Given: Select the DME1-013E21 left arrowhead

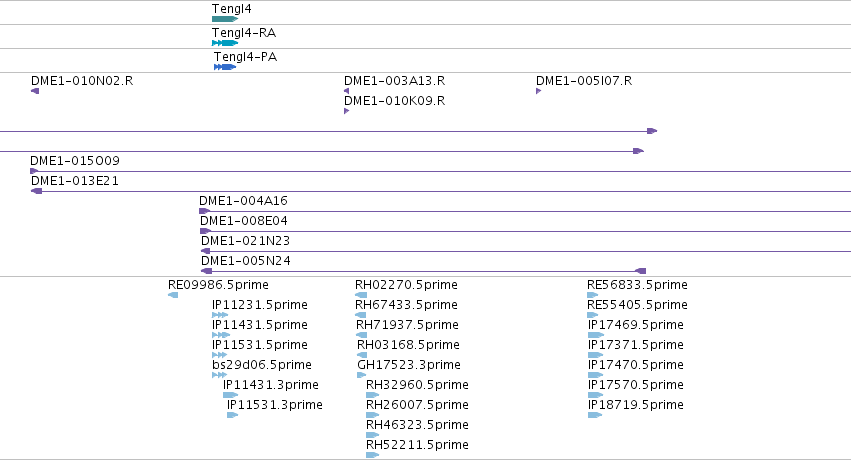Looking at the screenshot, I should coord(36,190).
